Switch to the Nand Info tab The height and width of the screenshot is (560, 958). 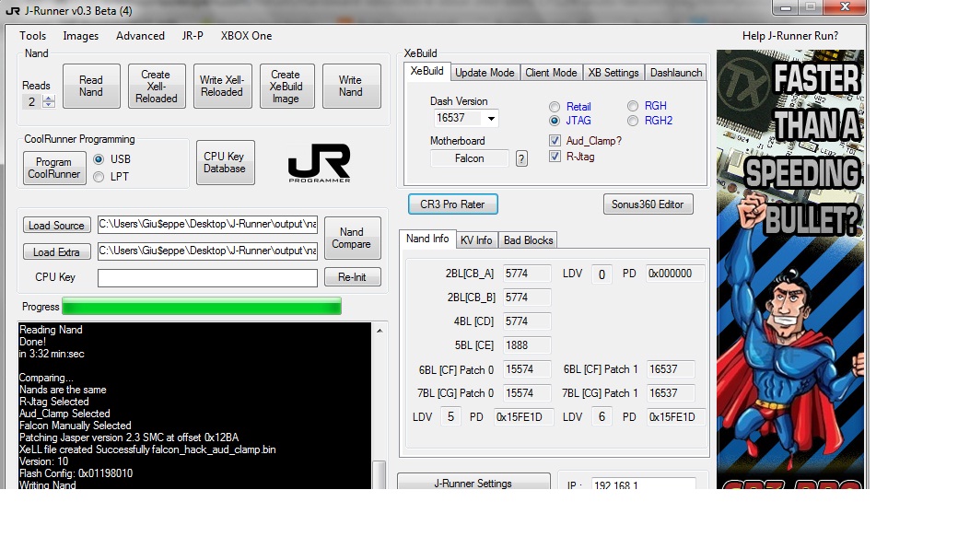coord(427,239)
